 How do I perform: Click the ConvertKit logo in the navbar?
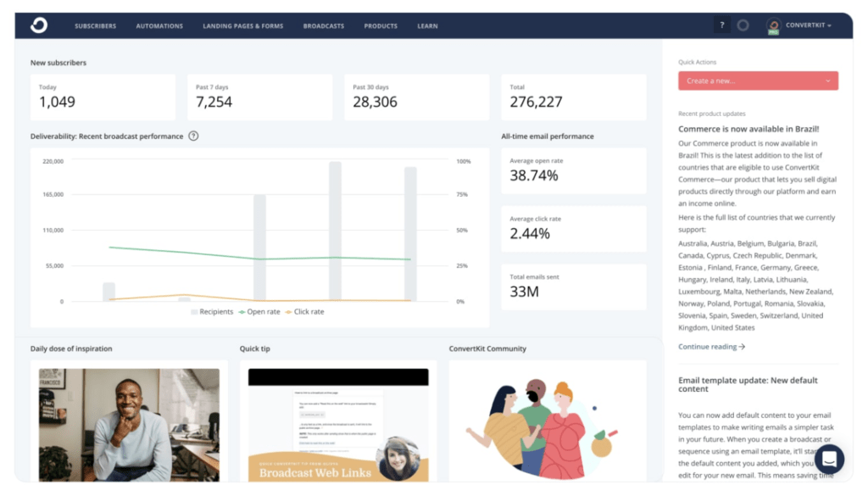(37, 25)
